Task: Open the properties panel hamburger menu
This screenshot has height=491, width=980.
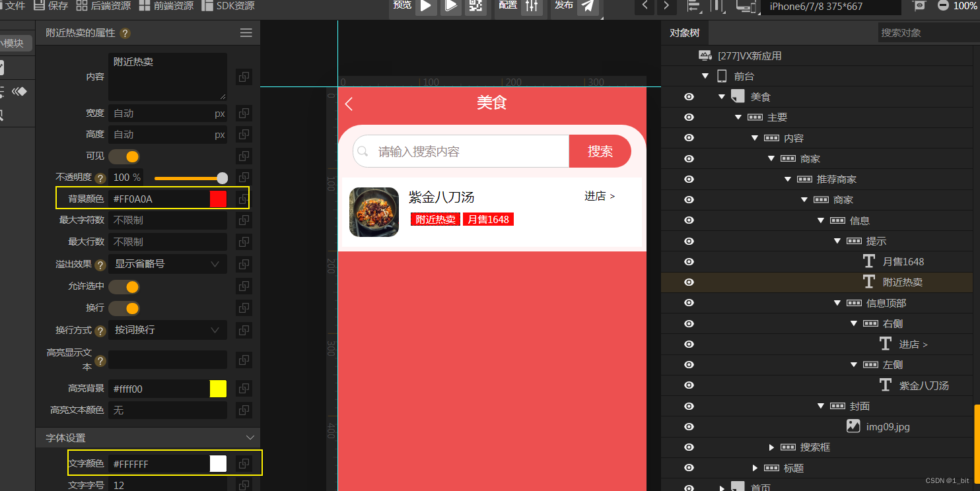Action: pos(246,33)
